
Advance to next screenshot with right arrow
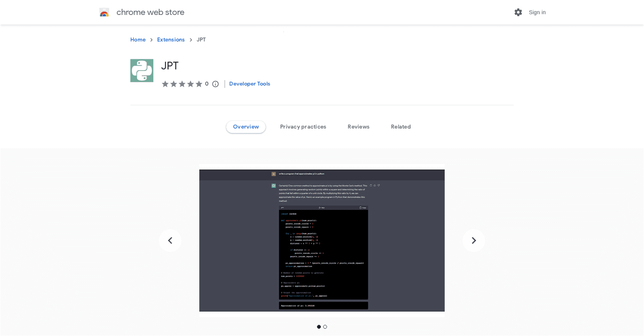(x=474, y=241)
